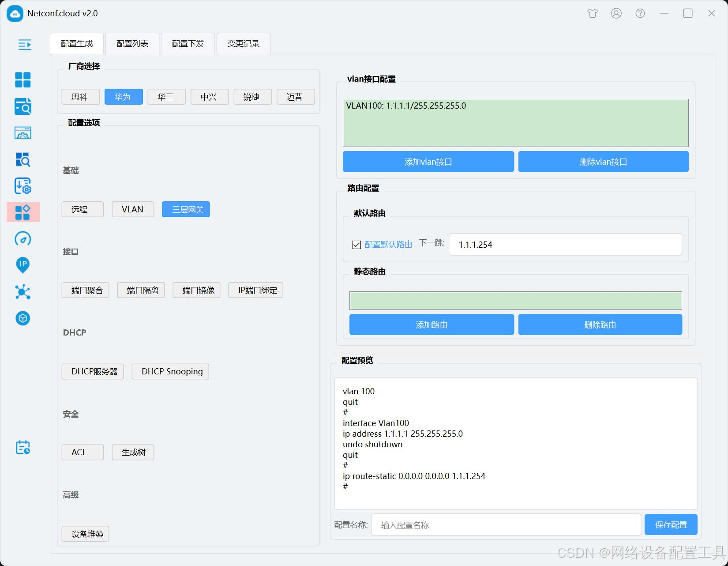Viewport: 728px width, 566px height.
Task: Open the speed gauge sidebar icon
Action: click(x=23, y=239)
